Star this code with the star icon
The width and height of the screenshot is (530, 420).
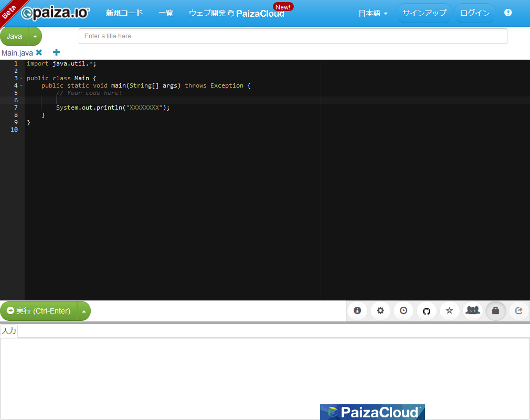[x=449, y=311]
